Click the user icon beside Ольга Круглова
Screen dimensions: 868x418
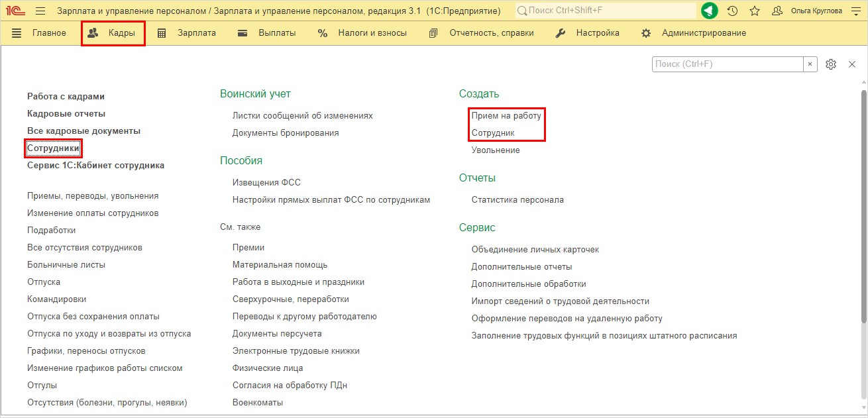tap(777, 11)
